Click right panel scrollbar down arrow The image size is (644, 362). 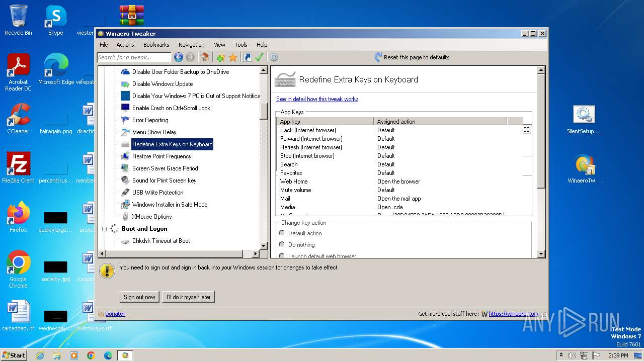541,254
